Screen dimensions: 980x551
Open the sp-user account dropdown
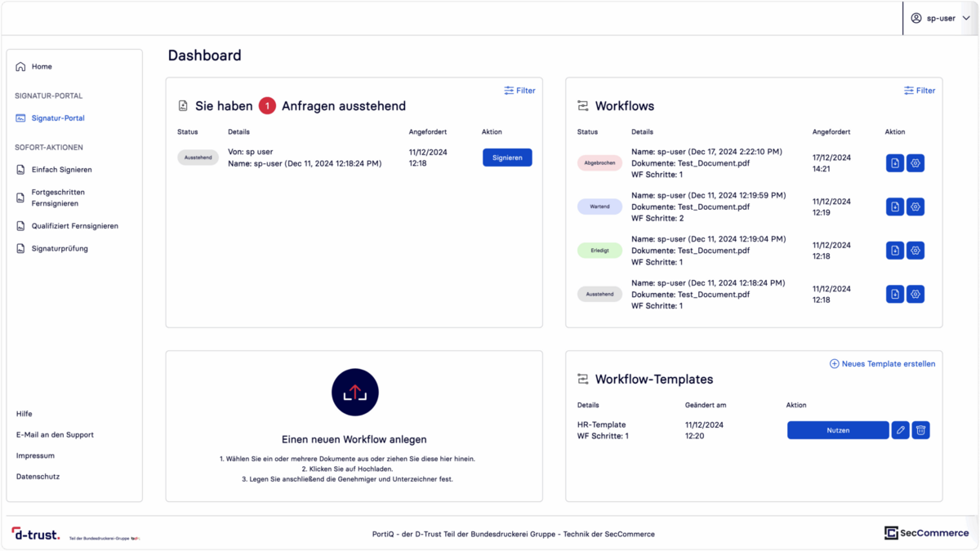click(x=940, y=18)
